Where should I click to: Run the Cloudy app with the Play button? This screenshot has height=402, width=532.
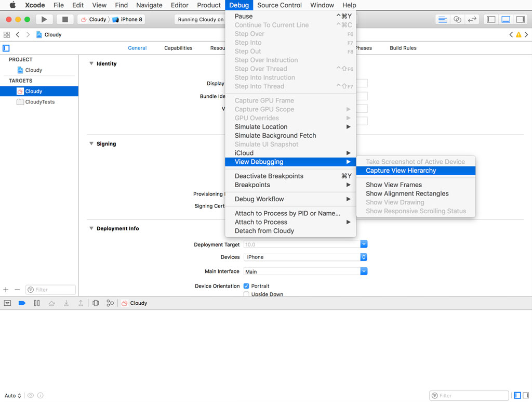[x=44, y=19]
